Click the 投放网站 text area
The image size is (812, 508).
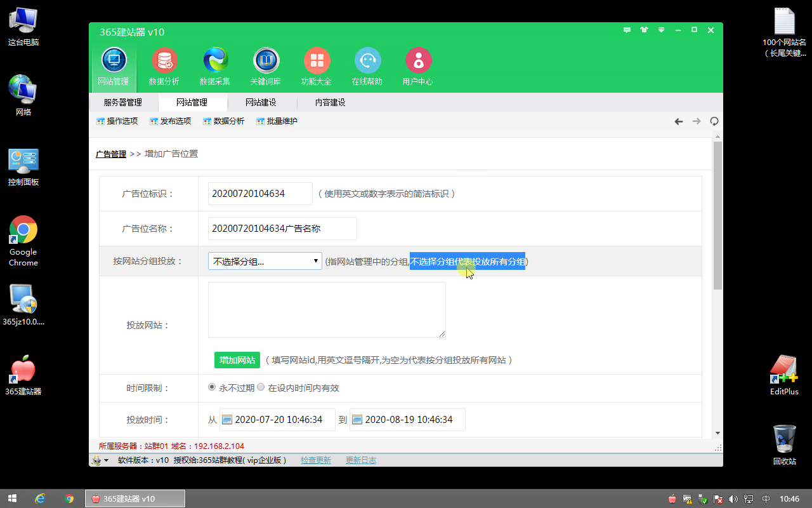[x=327, y=310]
